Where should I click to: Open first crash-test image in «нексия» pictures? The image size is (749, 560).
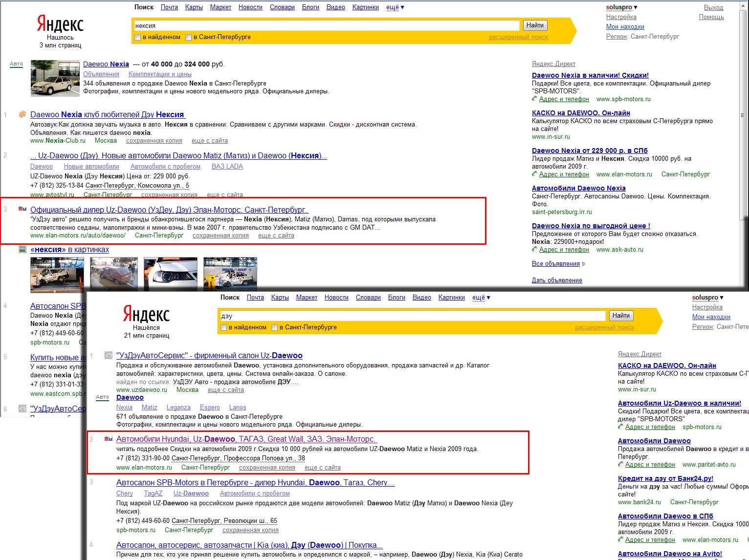point(57,275)
